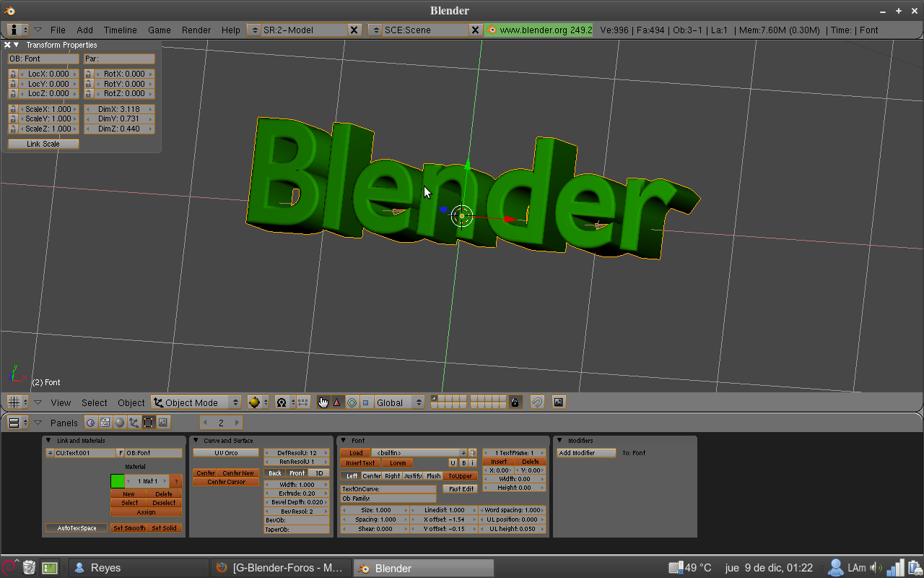Delete the SCE:Scene datablock with X
Screen dimensions: 924x578
click(475, 30)
